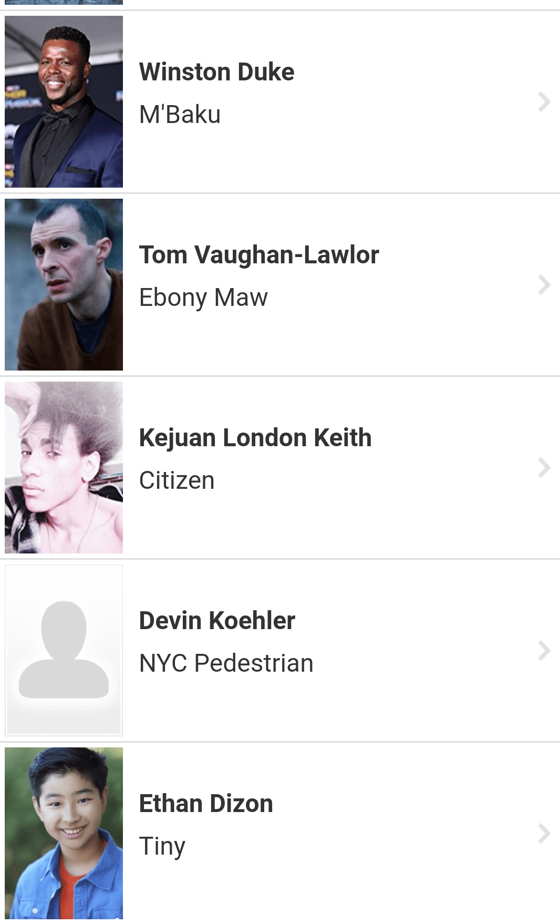Tap chevron arrow beside Tom Vaughan-Lawlor

pos(544,284)
